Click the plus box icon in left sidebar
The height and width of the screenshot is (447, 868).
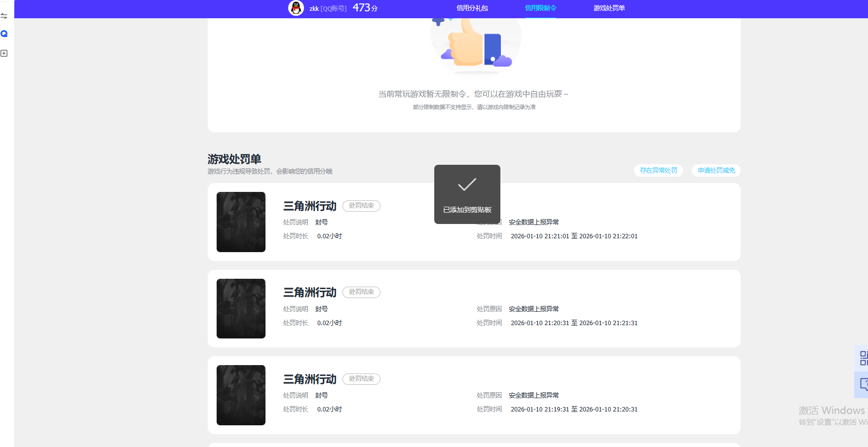click(x=4, y=53)
